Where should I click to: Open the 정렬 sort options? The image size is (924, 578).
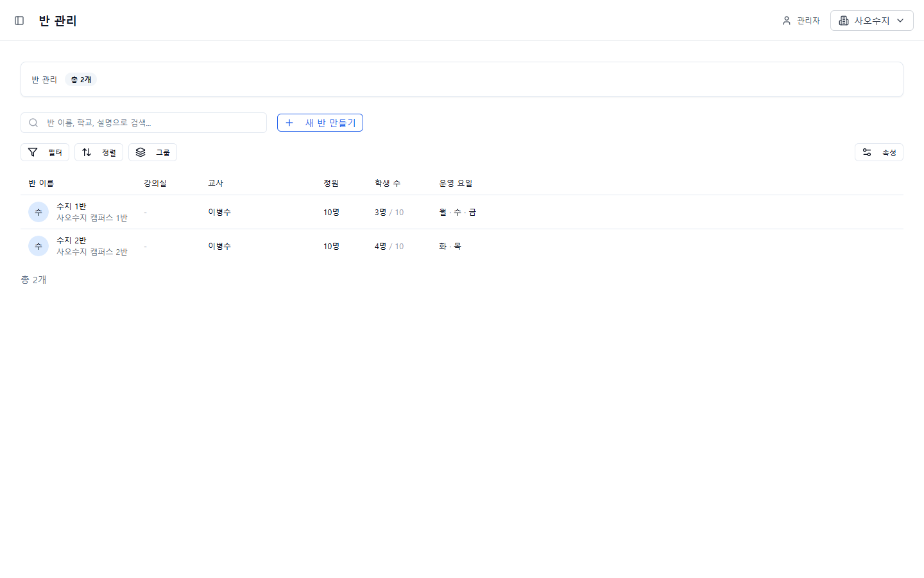(99, 152)
